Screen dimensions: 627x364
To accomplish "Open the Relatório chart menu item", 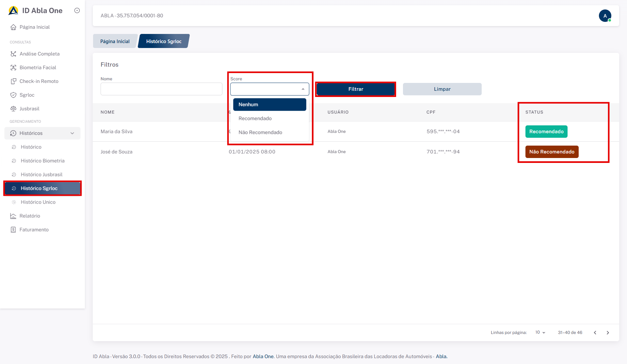I will coord(29,216).
